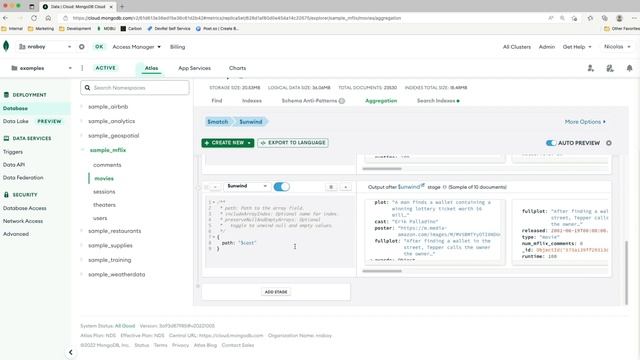Click the browser zoom magnifier icon

[x=562, y=18]
